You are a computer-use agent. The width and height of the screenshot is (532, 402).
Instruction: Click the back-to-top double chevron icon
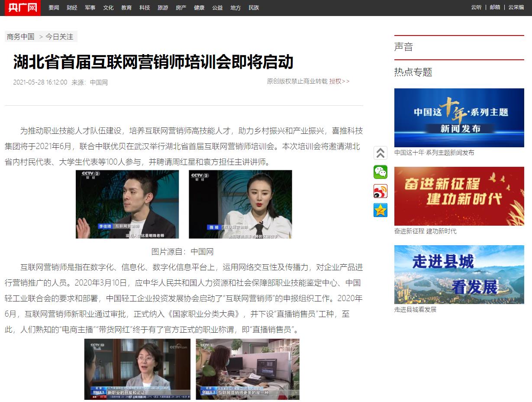pos(380,153)
